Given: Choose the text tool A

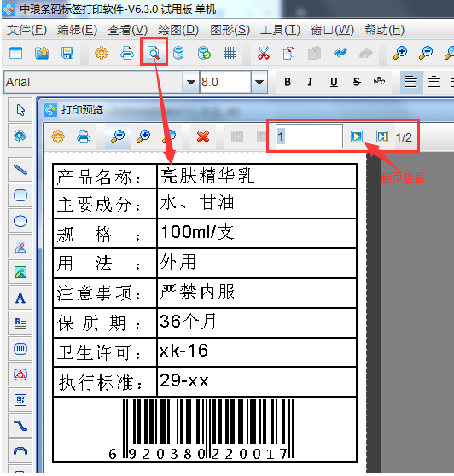Looking at the screenshot, I should coord(20,298).
